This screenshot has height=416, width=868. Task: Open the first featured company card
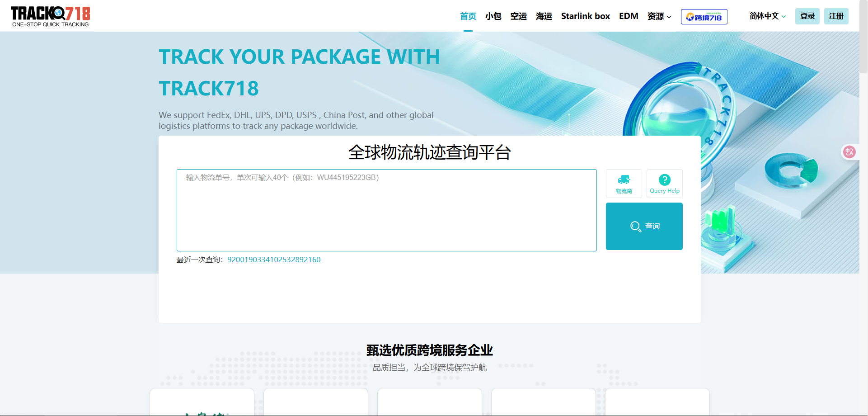tap(202, 402)
